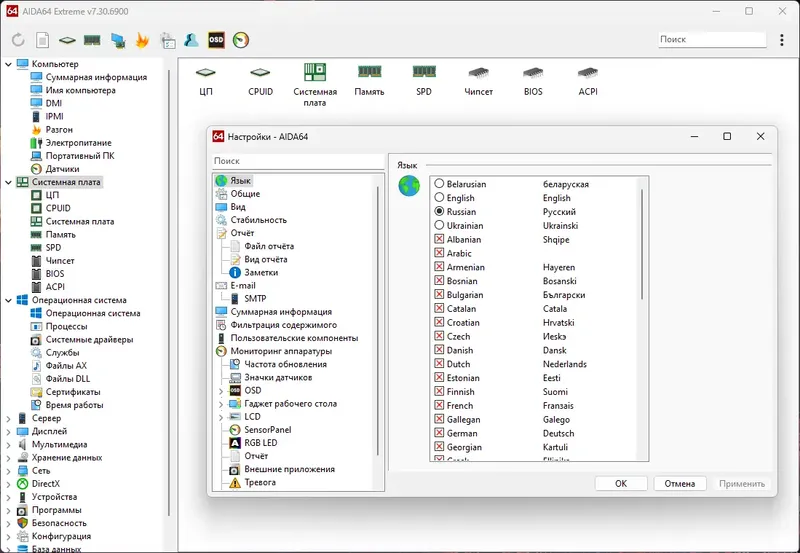The height and width of the screenshot is (553, 800).
Task: Toggle the German language checkbox
Action: point(439,433)
